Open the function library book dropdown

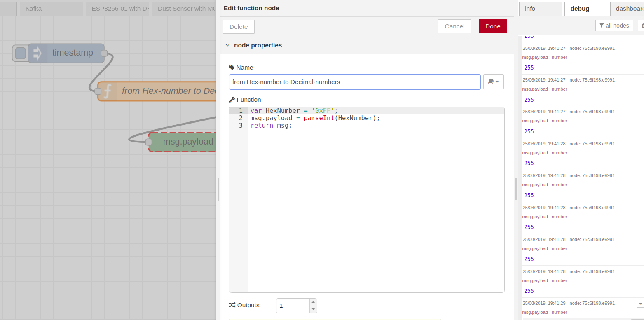coord(493,82)
